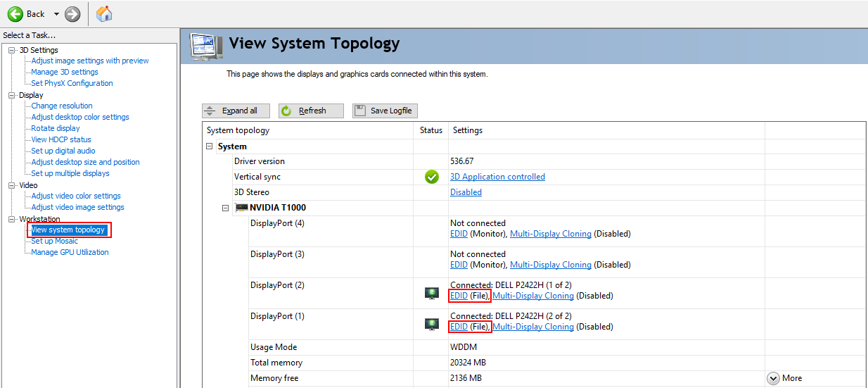Open Adjust video color settings
Viewport: 868px width, 388px height.
tap(76, 196)
